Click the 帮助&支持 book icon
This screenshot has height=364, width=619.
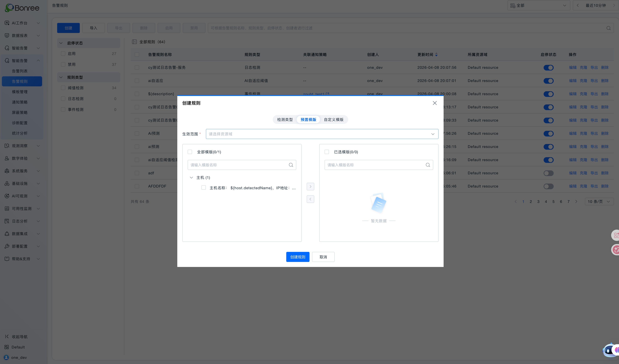pyautogui.click(x=7, y=259)
